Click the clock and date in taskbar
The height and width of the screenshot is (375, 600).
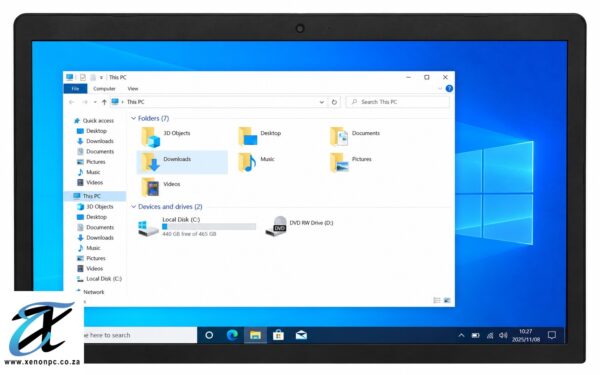526,336
